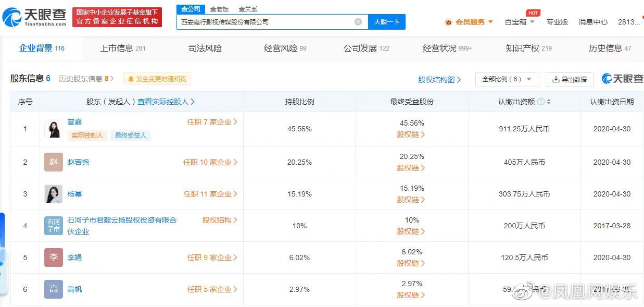Open 曾嘉's profile photo

(x=54, y=129)
